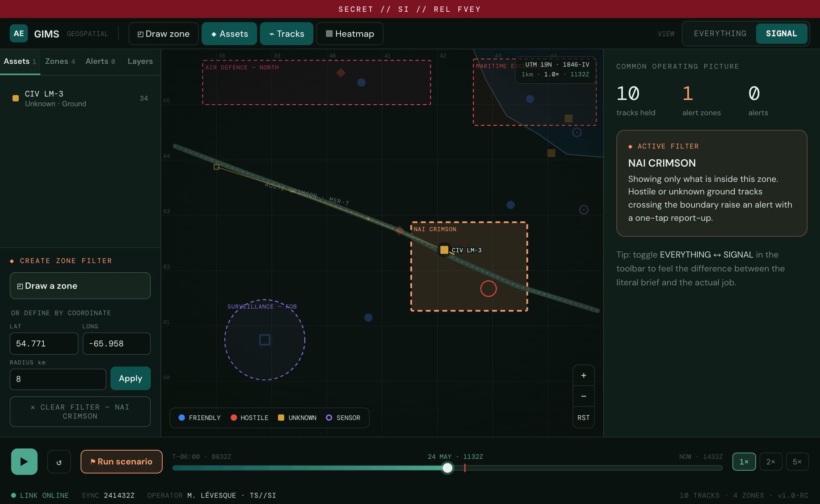Click the AE logo badge
The width and height of the screenshot is (820, 504).
[x=19, y=34]
